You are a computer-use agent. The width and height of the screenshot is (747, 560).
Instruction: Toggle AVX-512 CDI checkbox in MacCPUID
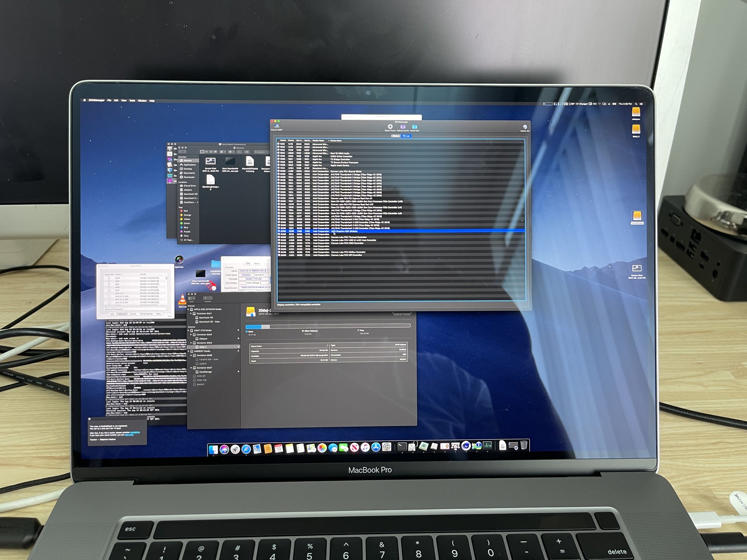pyautogui.click(x=109, y=296)
